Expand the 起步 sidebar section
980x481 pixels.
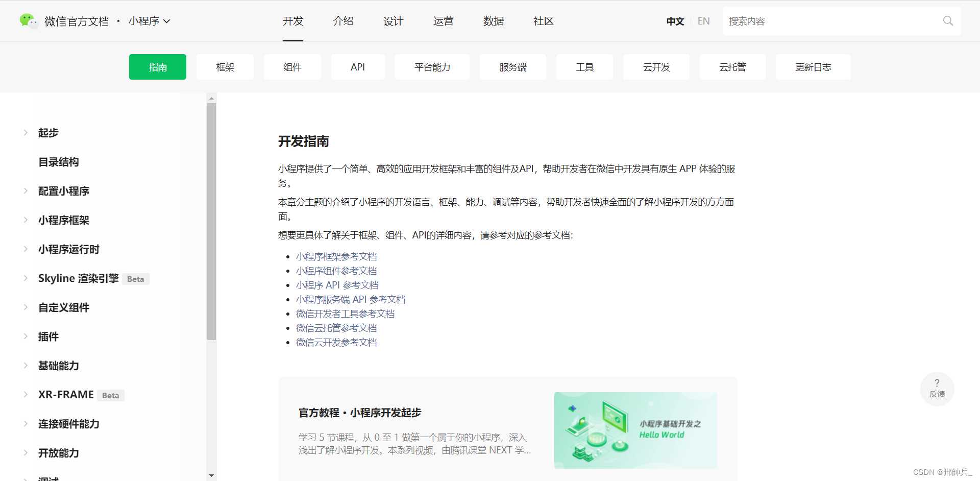coord(26,133)
